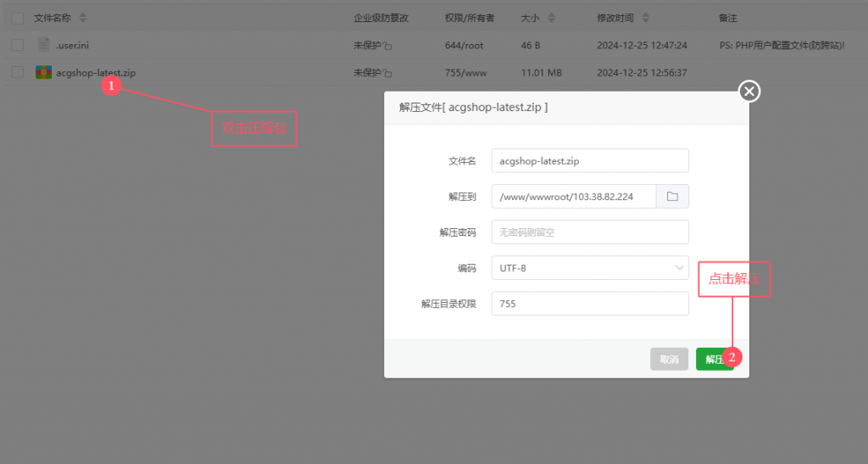The image size is (868, 464).
Task: Check the .user.ini row checkbox
Action: [x=18, y=45]
